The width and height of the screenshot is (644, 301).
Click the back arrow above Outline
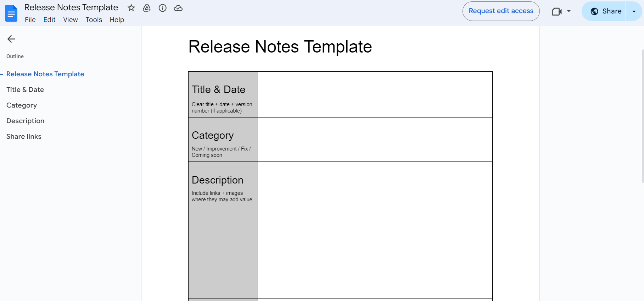pos(11,39)
